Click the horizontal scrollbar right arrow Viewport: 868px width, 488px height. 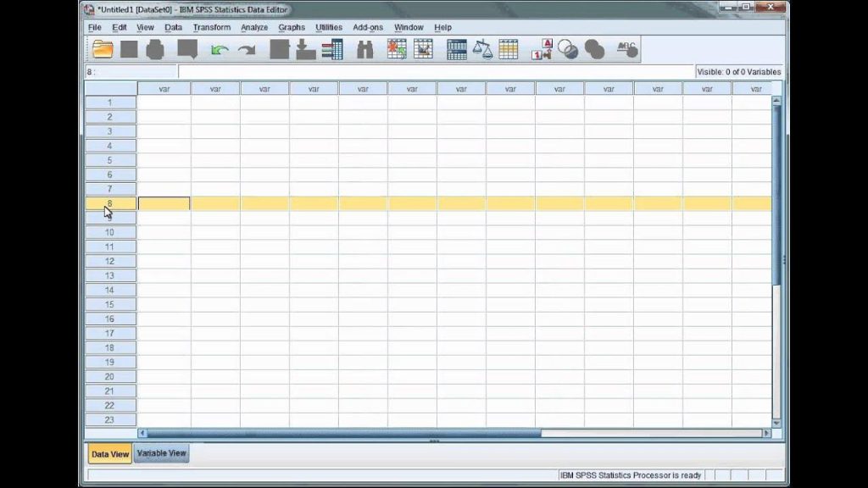pos(766,433)
